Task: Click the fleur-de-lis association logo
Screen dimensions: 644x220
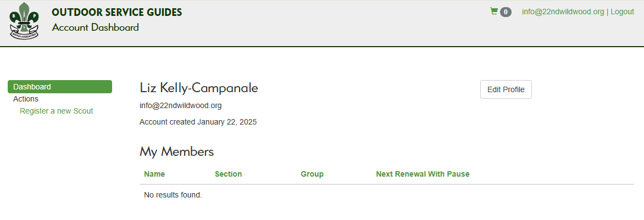Action: pyautogui.click(x=24, y=22)
